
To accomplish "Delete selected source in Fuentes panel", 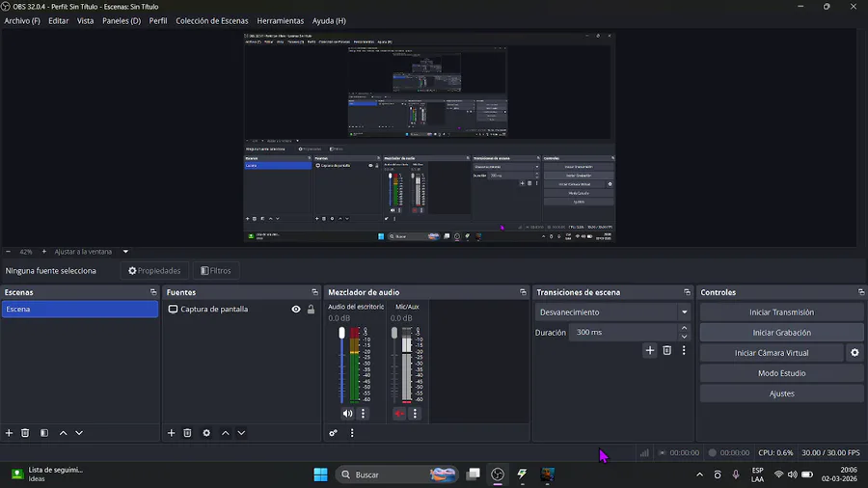I will coord(187,433).
